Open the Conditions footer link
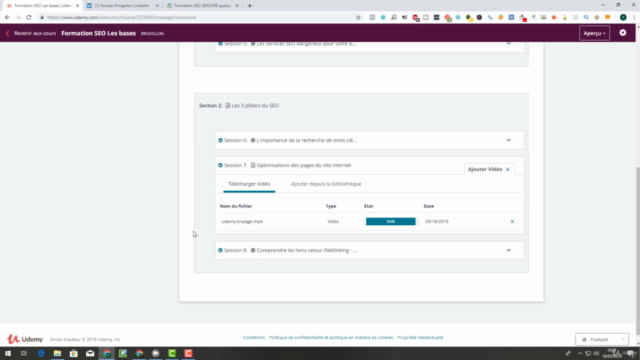 [254, 338]
